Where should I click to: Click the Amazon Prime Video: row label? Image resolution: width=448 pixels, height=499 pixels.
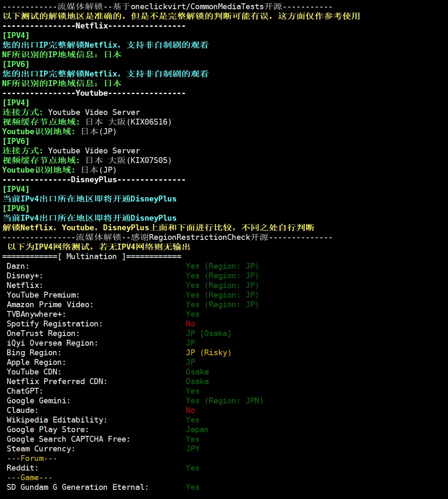point(50,305)
